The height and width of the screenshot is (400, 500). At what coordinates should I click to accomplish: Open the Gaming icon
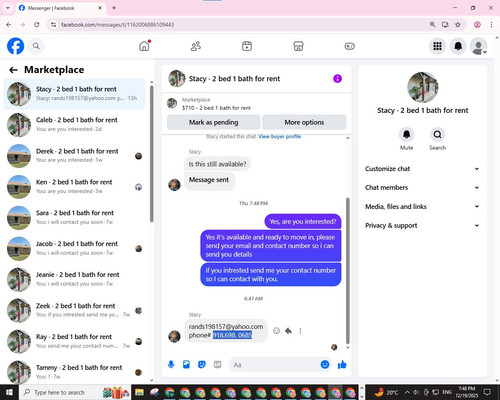(x=349, y=46)
